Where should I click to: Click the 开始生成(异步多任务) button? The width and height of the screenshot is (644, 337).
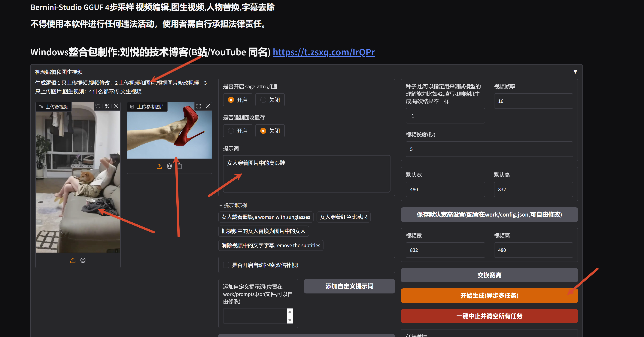click(489, 296)
